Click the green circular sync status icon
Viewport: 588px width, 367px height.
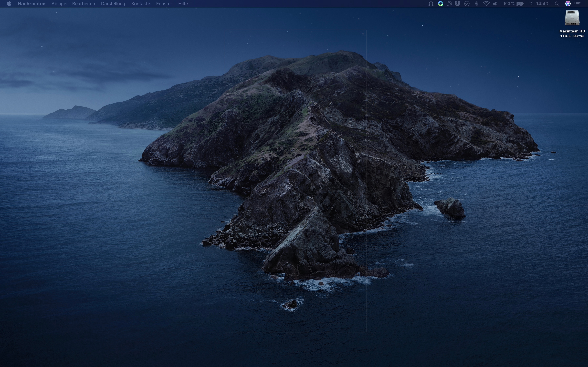coord(441,4)
